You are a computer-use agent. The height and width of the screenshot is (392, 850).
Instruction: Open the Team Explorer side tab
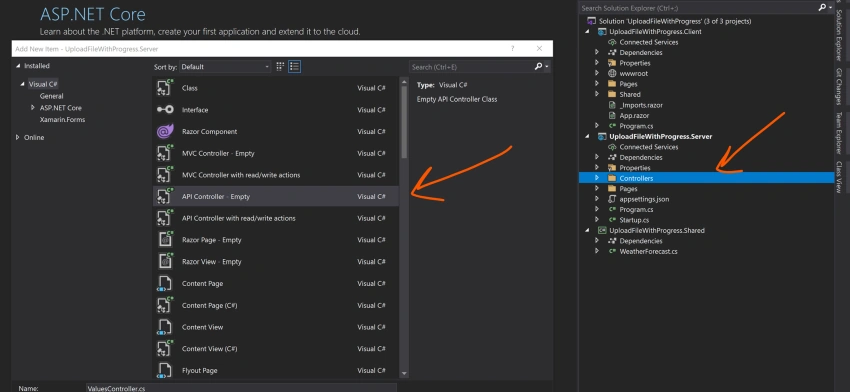pos(839,133)
